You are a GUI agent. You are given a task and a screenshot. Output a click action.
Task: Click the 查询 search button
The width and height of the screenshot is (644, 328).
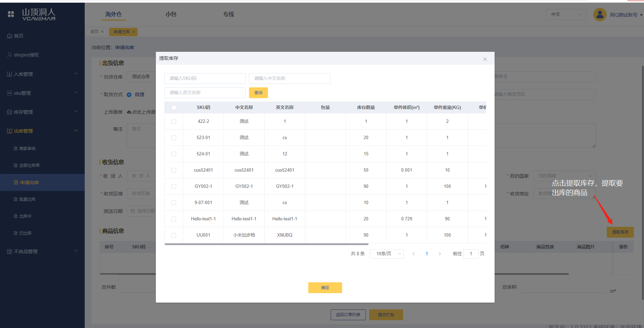click(x=258, y=93)
